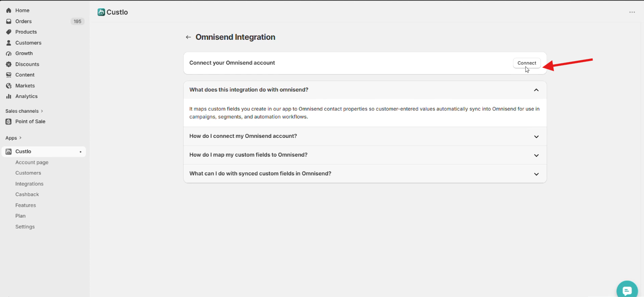This screenshot has height=297, width=644.
Task: Click the Markets globe icon
Action: pyautogui.click(x=8, y=86)
